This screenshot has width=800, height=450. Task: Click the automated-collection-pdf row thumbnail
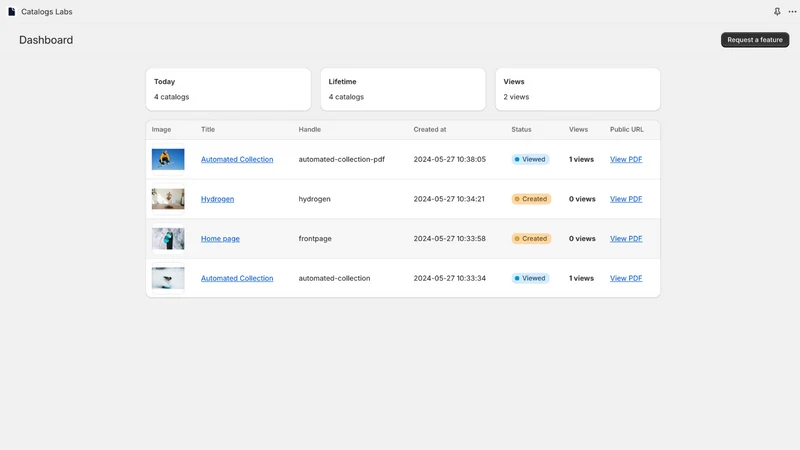[168, 159]
